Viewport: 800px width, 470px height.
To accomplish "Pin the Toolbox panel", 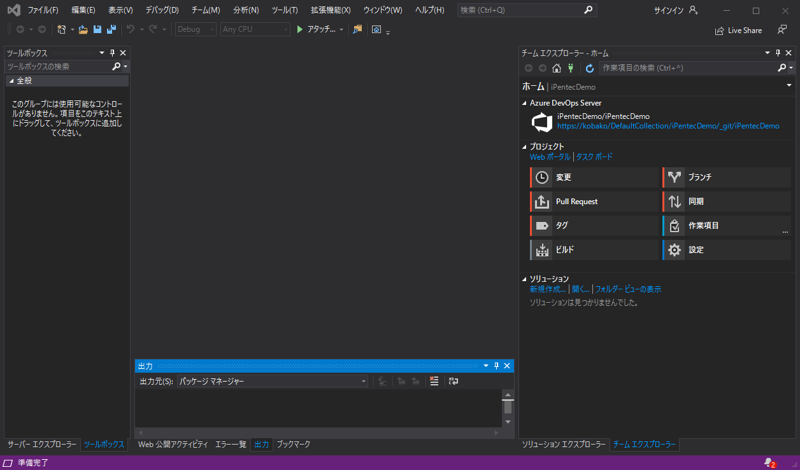I will tap(112, 53).
